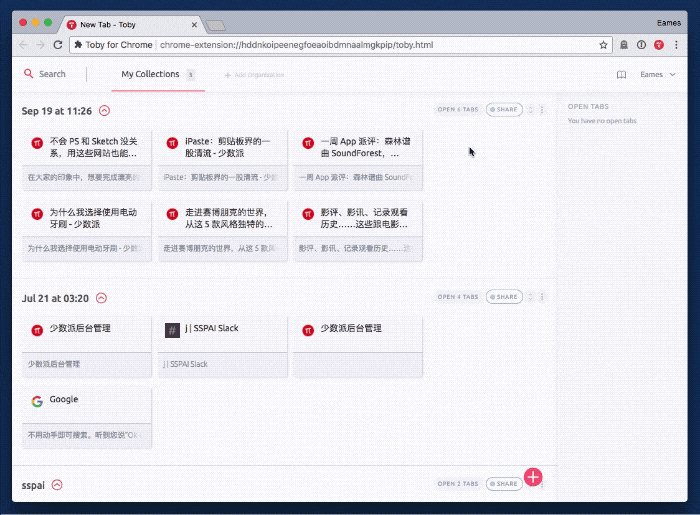Click Google card's favicon

[x=37, y=400]
